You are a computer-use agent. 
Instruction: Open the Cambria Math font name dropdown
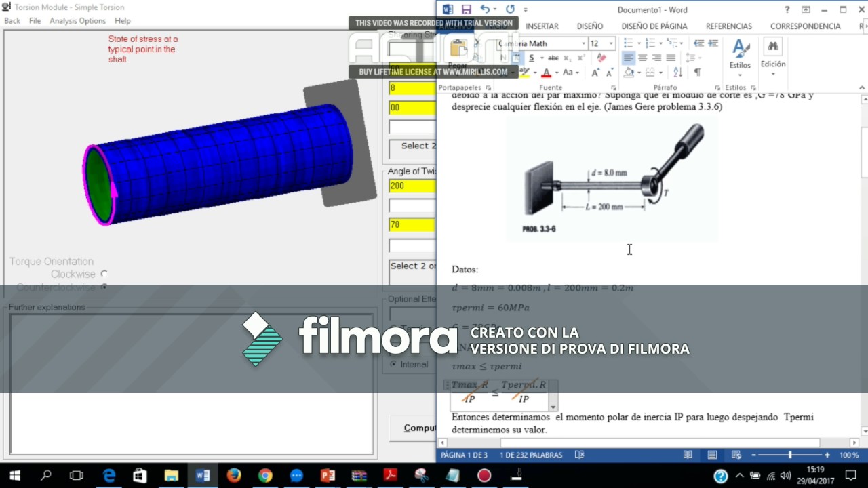[x=583, y=43]
